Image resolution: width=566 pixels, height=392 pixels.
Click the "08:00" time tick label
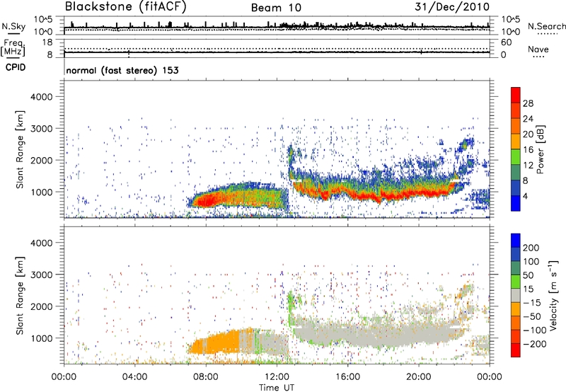[x=206, y=377]
